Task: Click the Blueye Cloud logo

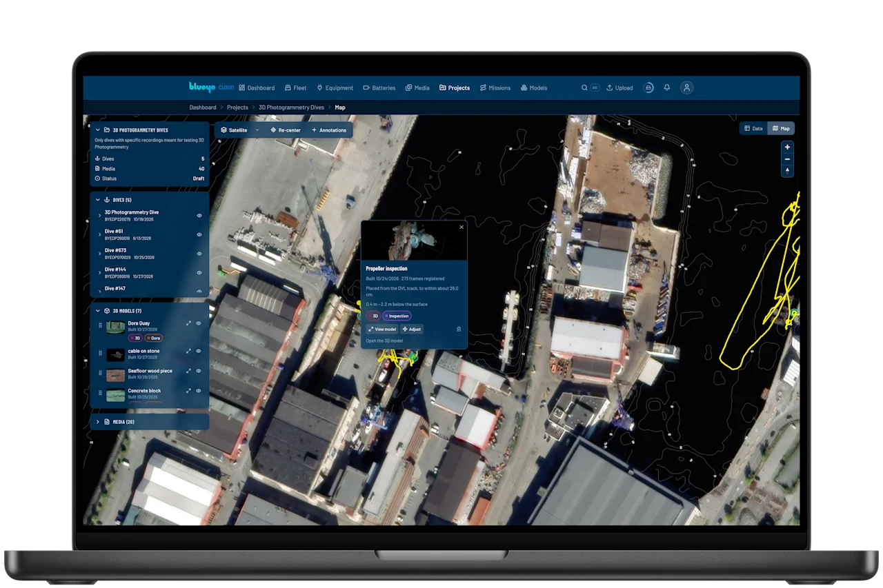Action: 211,88
